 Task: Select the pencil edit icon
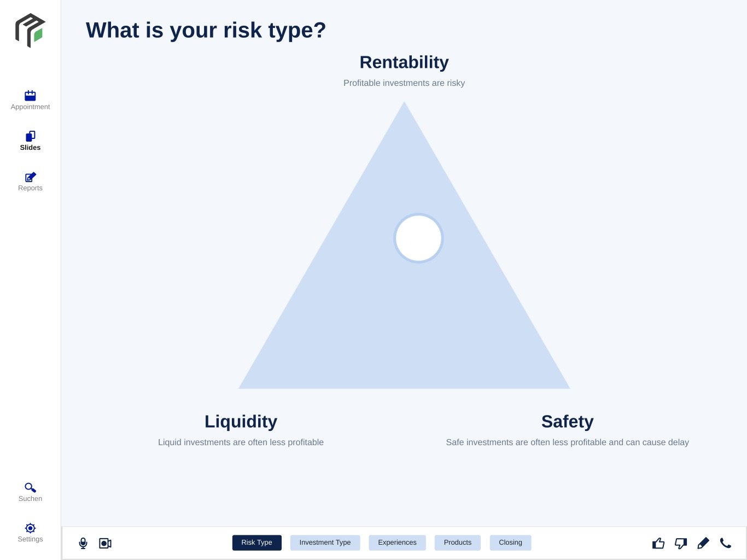tap(703, 543)
